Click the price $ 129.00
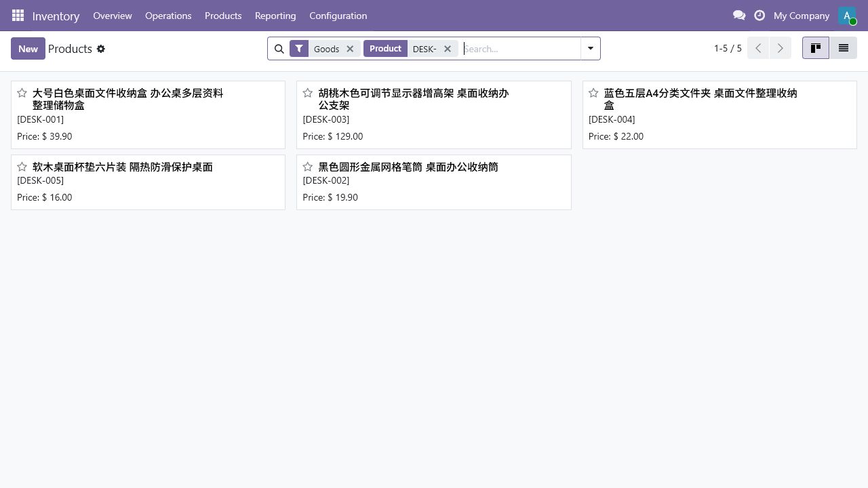This screenshot has height=488, width=868. point(345,136)
